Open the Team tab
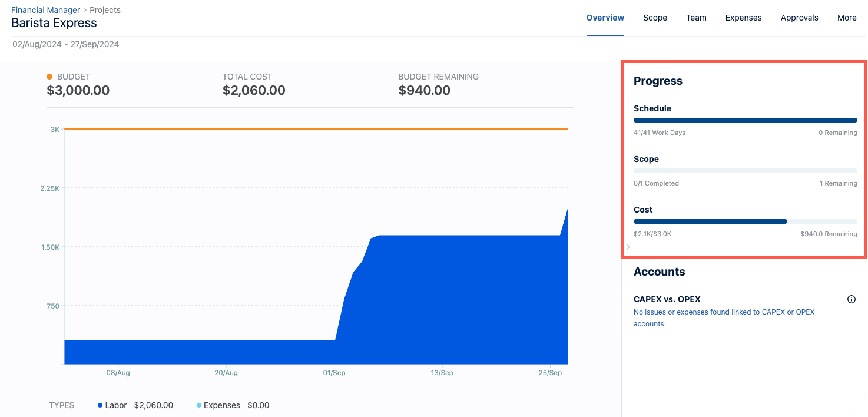868x417 pixels. (x=696, y=18)
